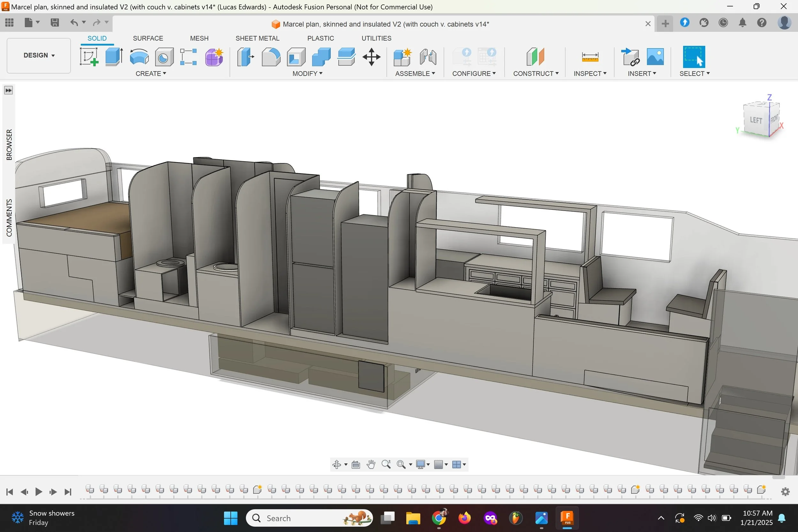Choose the Offset Plane construct icon
Viewport: 798px width, 532px height.
click(x=535, y=57)
